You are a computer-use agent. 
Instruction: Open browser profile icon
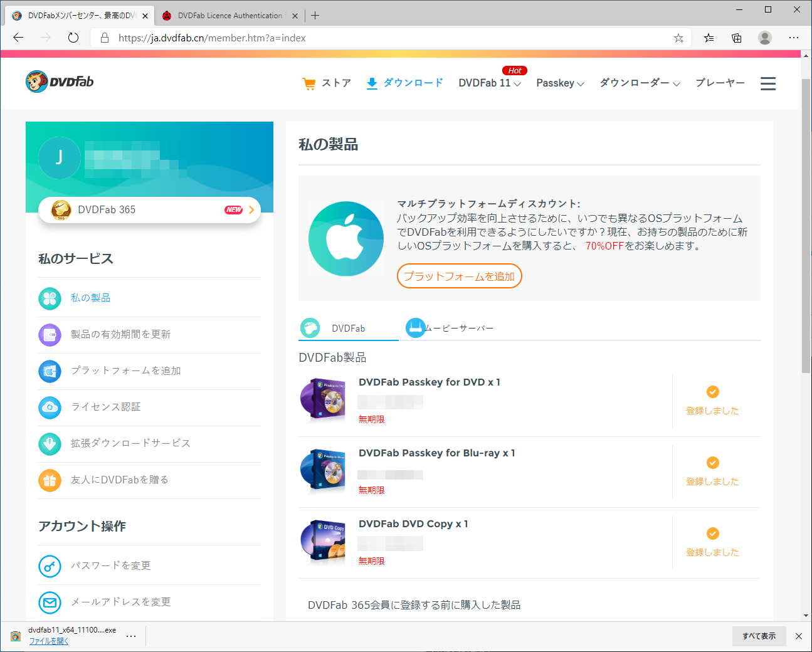click(x=765, y=38)
